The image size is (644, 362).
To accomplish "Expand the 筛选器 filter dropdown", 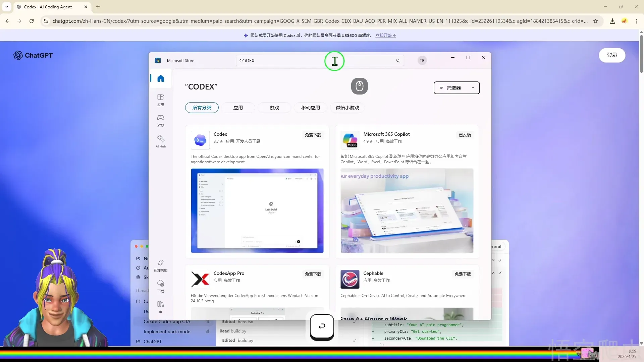I will point(457,88).
